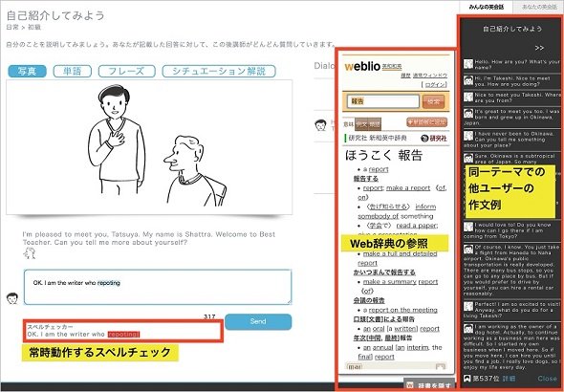Show the シチュエーション解説 tab
The image size is (564, 392).
point(219,71)
